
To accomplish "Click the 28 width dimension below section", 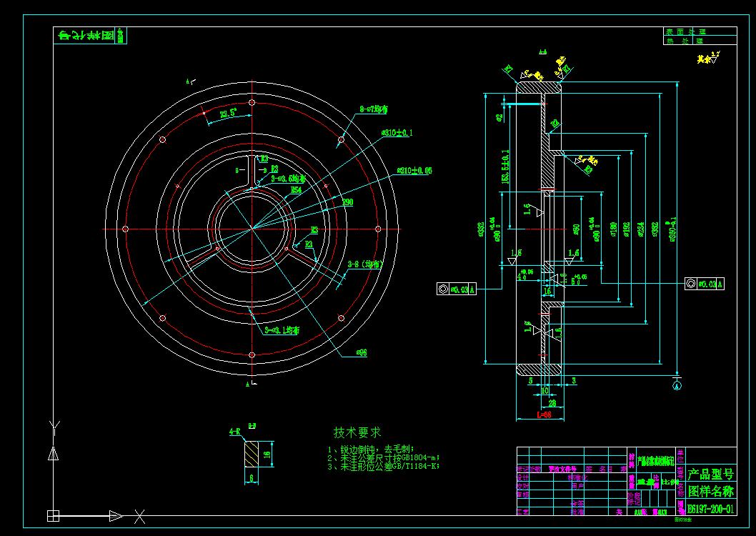I will point(552,402).
